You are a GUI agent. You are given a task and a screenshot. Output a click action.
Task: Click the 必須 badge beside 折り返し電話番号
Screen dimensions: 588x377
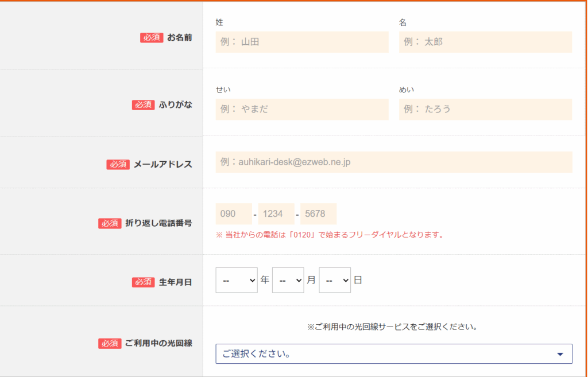[x=110, y=224]
